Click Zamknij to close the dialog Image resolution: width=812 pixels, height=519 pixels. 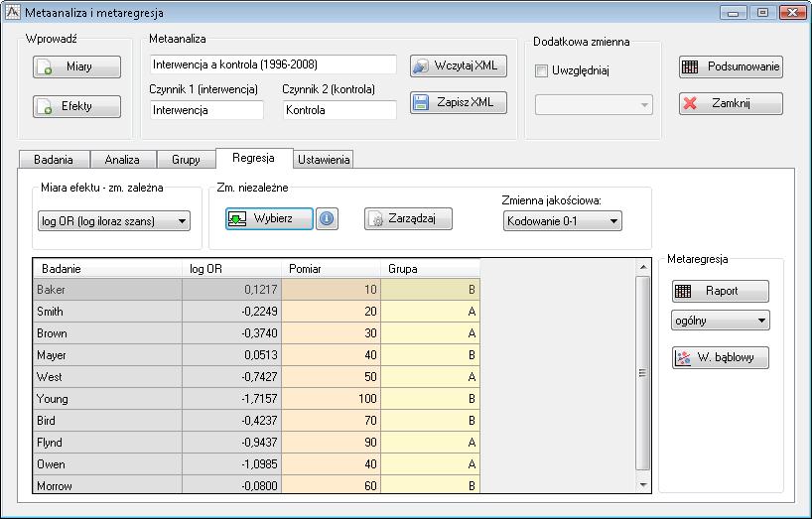click(731, 103)
